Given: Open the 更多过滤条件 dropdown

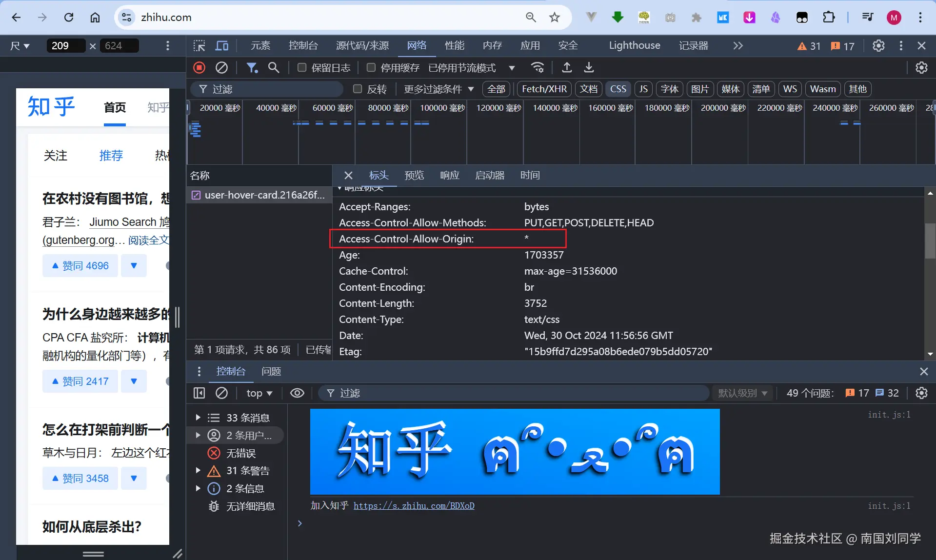Looking at the screenshot, I should (438, 89).
